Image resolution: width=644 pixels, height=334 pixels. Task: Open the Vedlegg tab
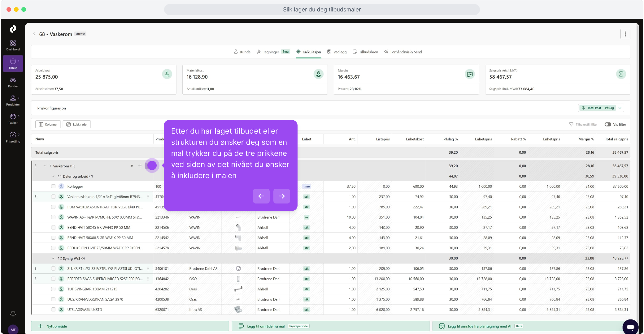337,52
